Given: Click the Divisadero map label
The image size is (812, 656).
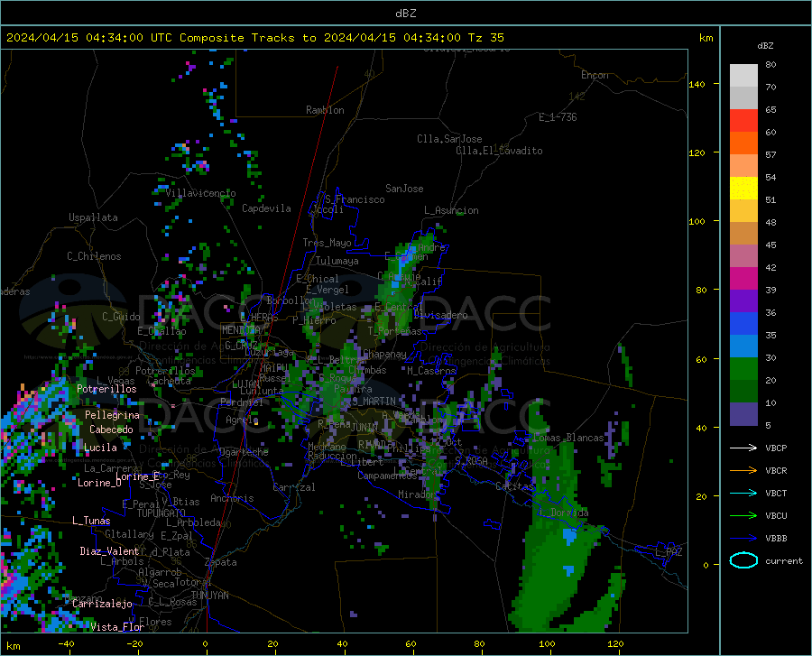Looking at the screenshot, I should [440, 315].
